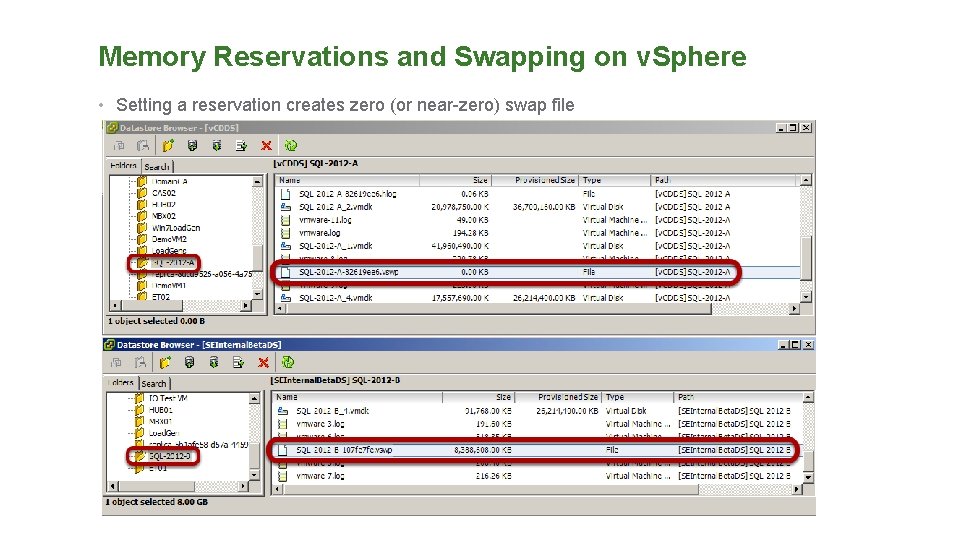Click download from datastore icon in vCDDS browser
The image size is (960, 540).
tap(217, 146)
